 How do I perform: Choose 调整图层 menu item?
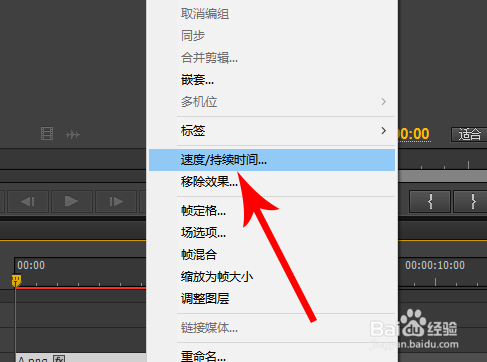pyautogui.click(x=272, y=299)
